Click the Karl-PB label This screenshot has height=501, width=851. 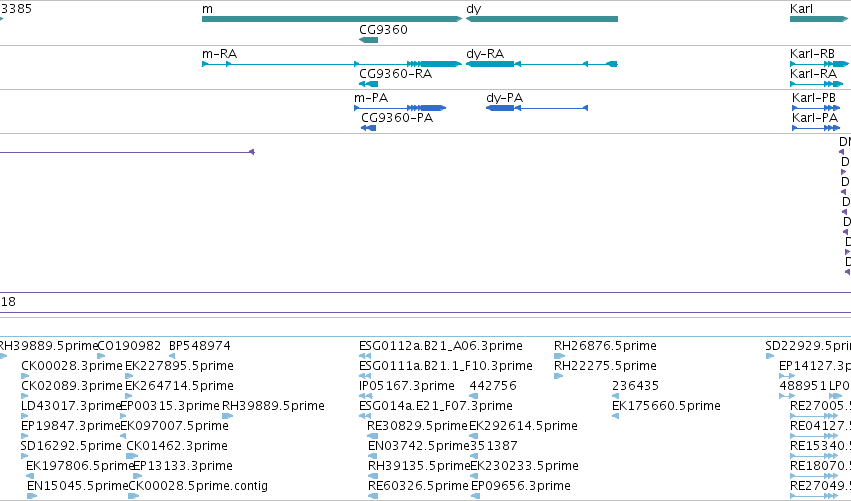click(x=814, y=98)
